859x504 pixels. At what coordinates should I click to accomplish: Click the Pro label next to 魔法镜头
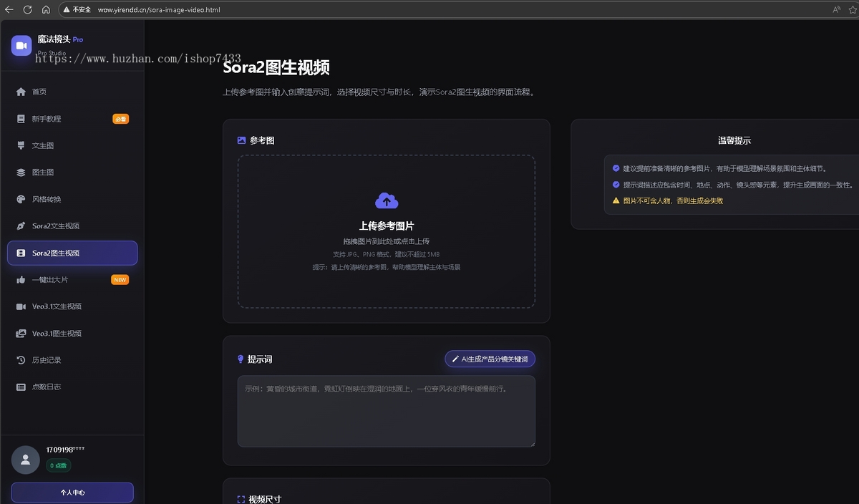click(x=78, y=39)
